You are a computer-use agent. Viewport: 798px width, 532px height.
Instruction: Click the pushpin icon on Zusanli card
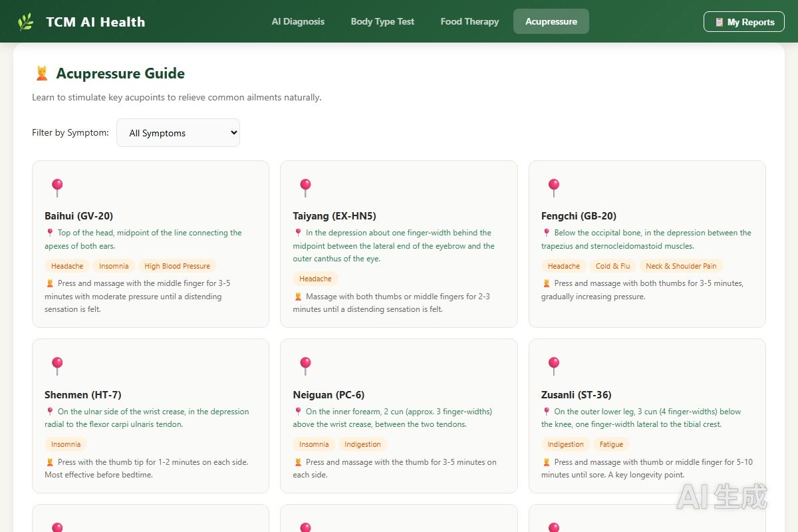554,366
